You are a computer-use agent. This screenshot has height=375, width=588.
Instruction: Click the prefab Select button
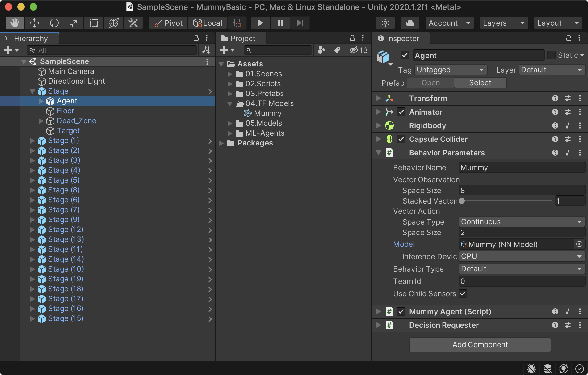480,83
